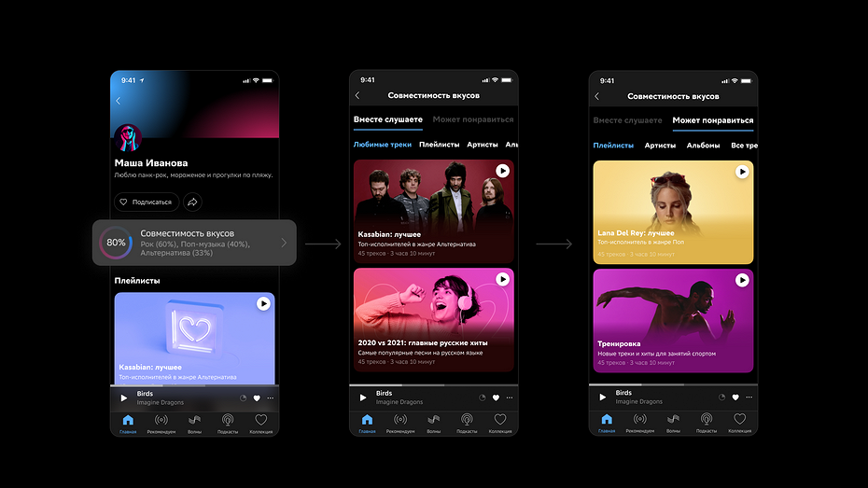Open Коллекция tab on profile screen
The image size is (868, 488).
click(x=260, y=424)
